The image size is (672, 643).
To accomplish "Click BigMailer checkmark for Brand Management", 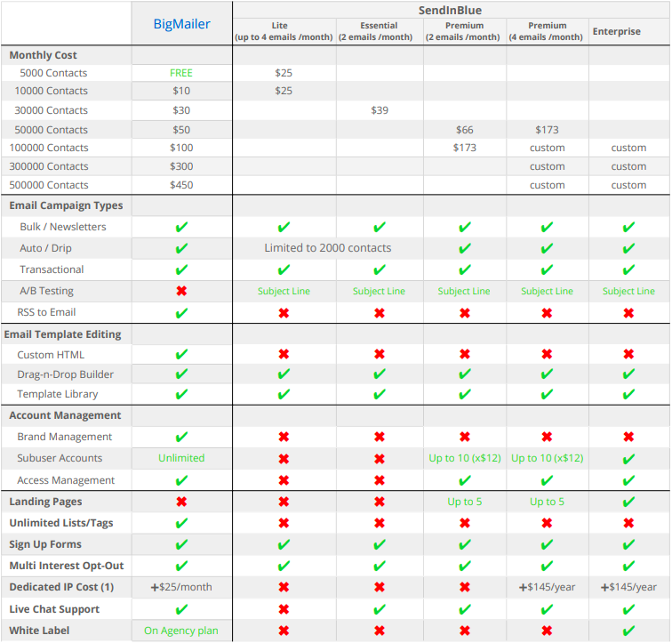I will tap(181, 438).
